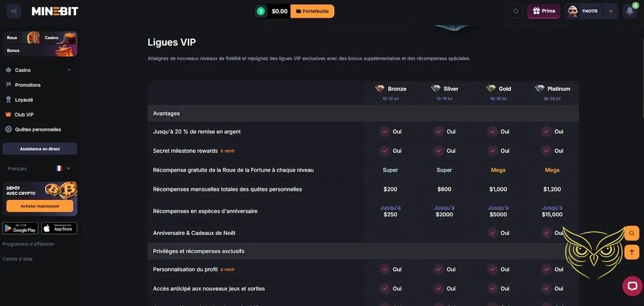The width and height of the screenshot is (644, 306).
Task: Click the orange floating search button
Action: click(x=632, y=233)
